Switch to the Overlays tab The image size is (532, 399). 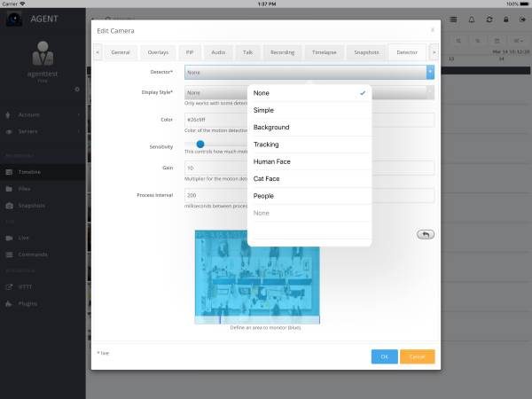pos(158,52)
